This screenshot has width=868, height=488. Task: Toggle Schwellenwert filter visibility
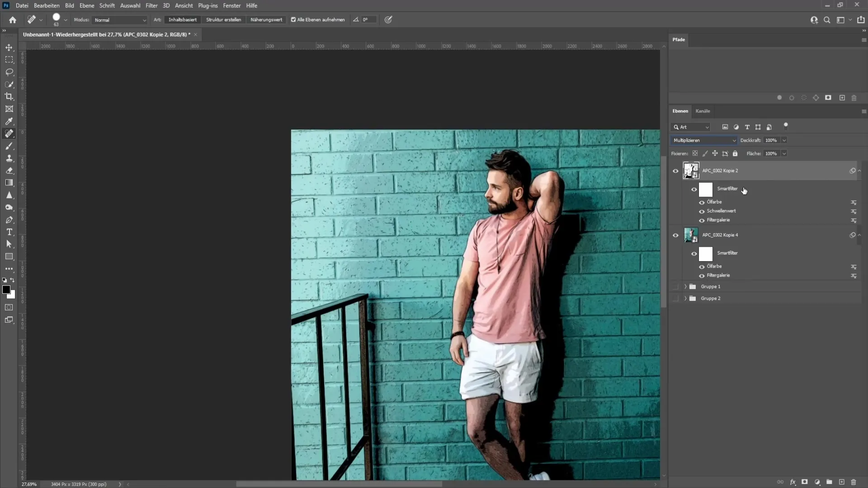(702, 211)
